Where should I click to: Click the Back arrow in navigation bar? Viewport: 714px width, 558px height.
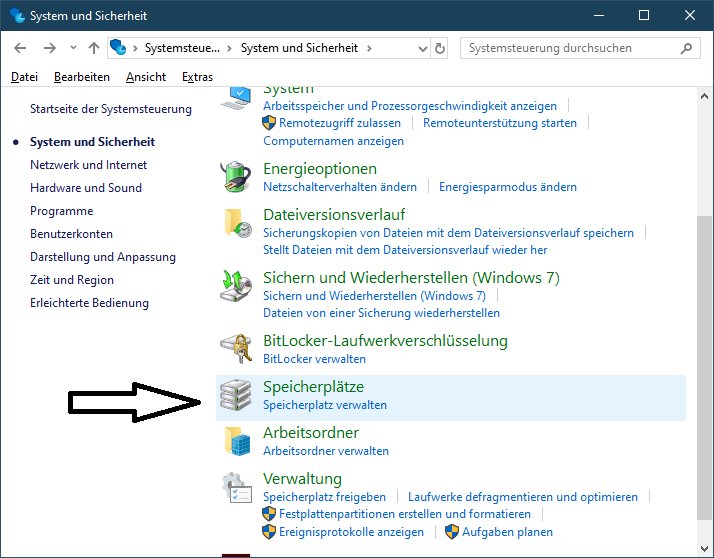pyautogui.click(x=20, y=48)
